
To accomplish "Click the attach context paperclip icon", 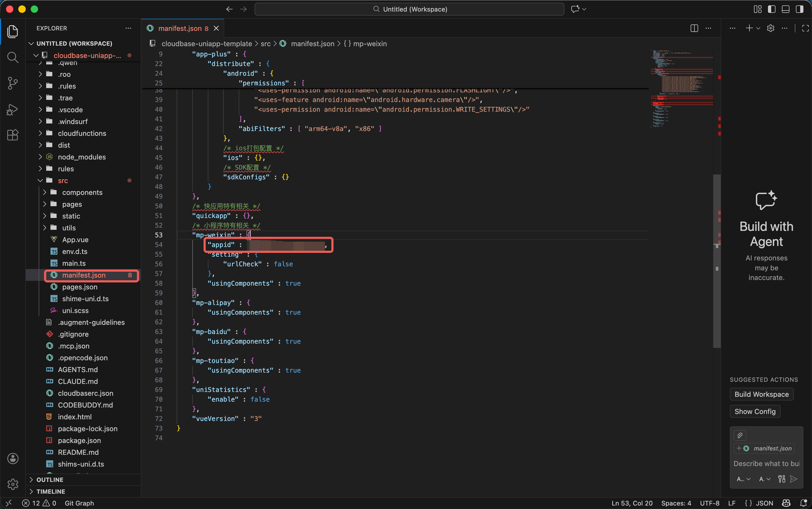I will tap(740, 435).
